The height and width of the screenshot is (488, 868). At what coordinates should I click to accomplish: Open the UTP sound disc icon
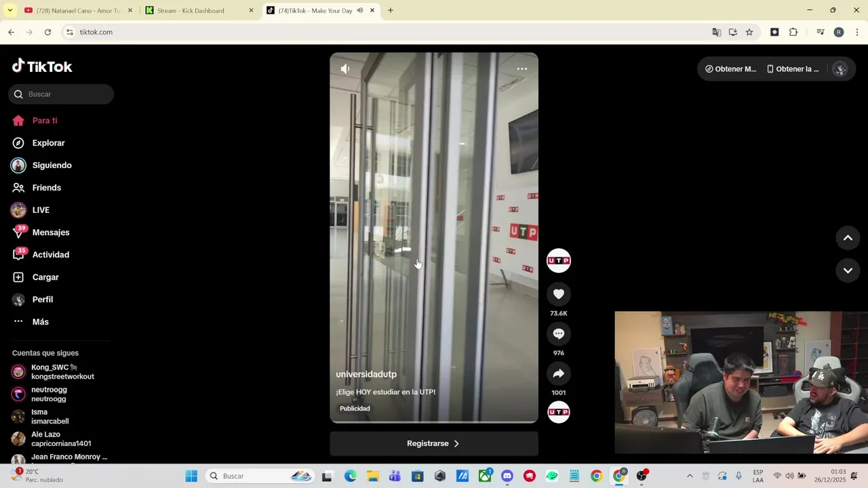click(559, 412)
